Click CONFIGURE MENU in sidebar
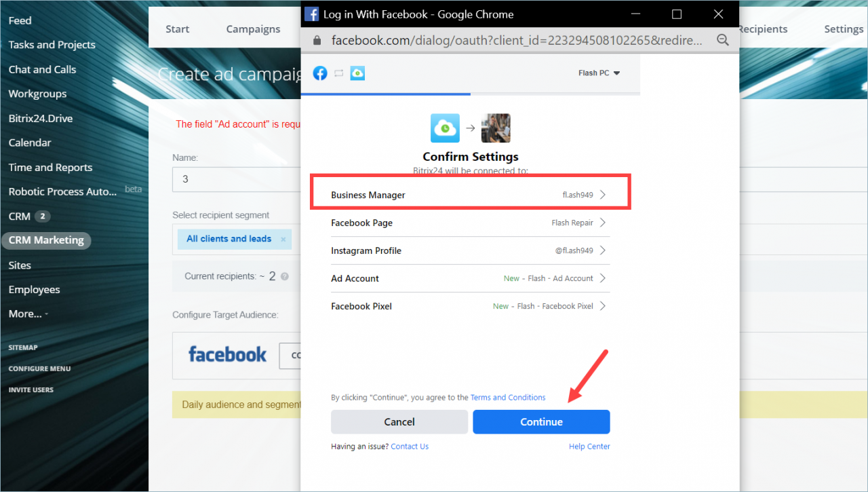 click(39, 368)
